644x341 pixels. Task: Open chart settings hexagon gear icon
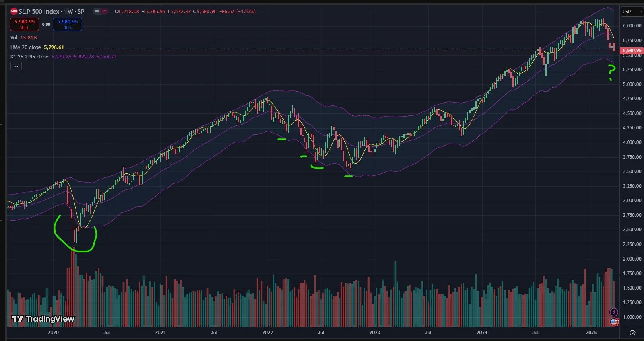(632, 333)
